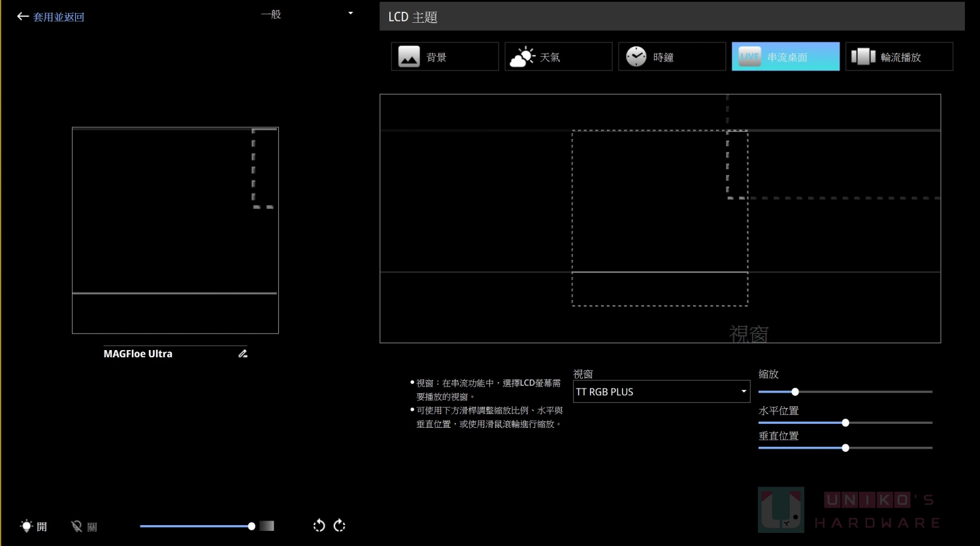Screen dimensions: 980x546
Task: Select the 天氣 tab label
Action: (x=550, y=57)
